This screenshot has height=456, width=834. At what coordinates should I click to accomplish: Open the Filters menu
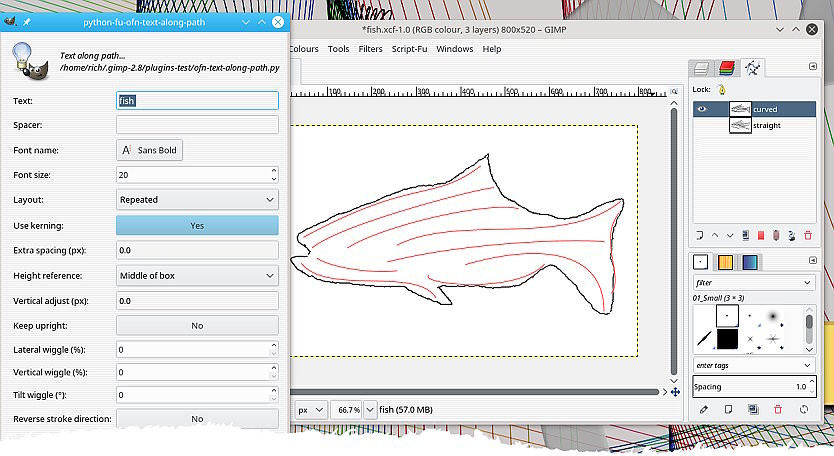(370, 49)
